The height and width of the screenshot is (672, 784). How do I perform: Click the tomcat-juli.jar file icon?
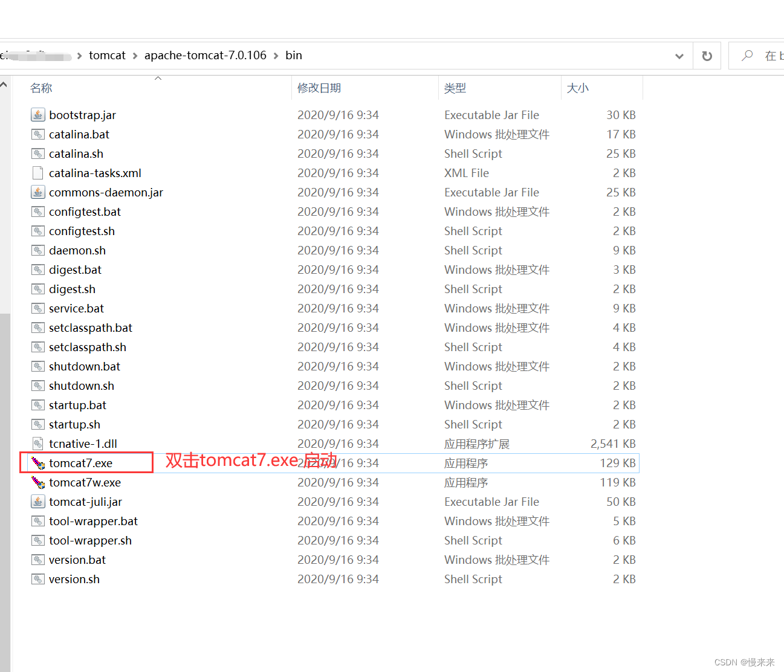(x=38, y=502)
